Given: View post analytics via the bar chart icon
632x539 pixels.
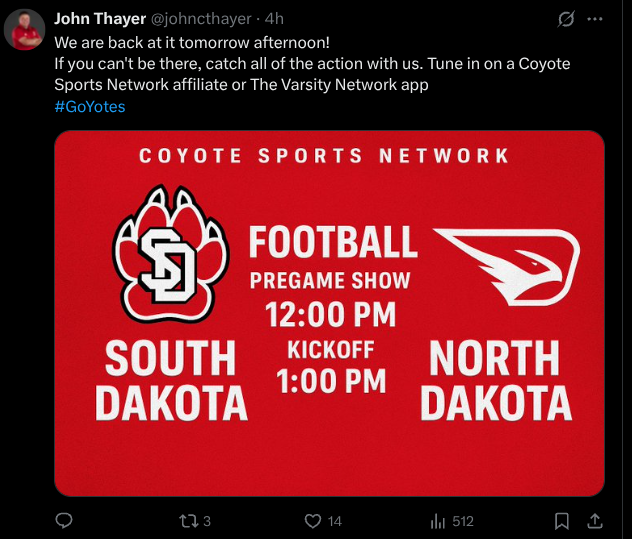Looking at the screenshot, I should tap(437, 521).
